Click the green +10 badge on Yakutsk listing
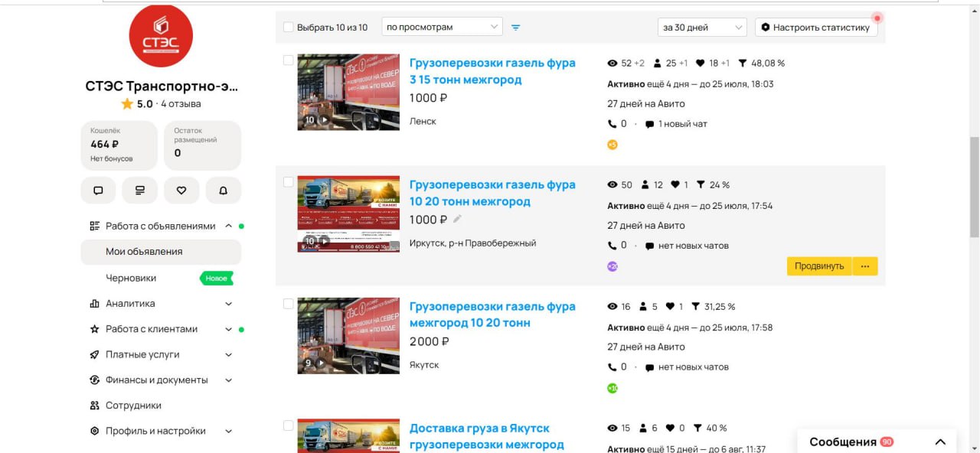This screenshot has width=980, height=453. pyautogui.click(x=612, y=388)
